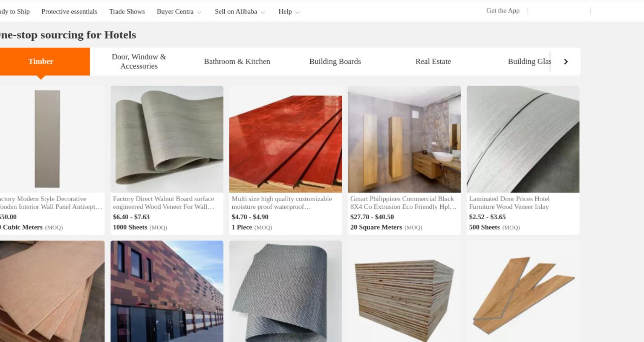Open the bathroom cabinet Gmart product image
644x342 pixels.
point(404,139)
